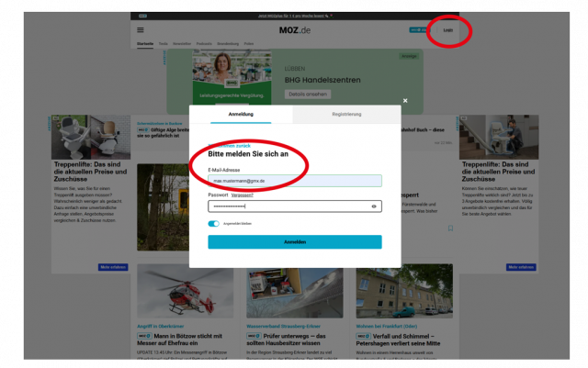588x368 pixels.
Task: Click 'Details ansehen' in BHG ad
Action: click(309, 94)
